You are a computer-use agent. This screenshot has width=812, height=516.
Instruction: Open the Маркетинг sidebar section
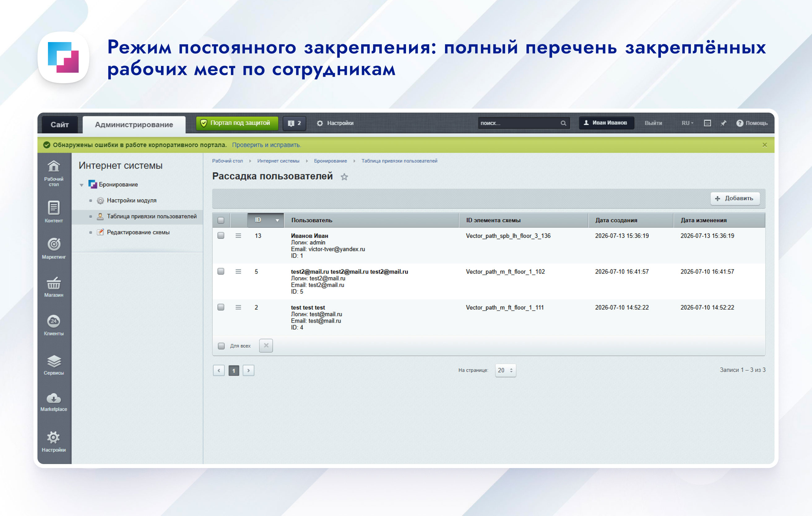(54, 248)
